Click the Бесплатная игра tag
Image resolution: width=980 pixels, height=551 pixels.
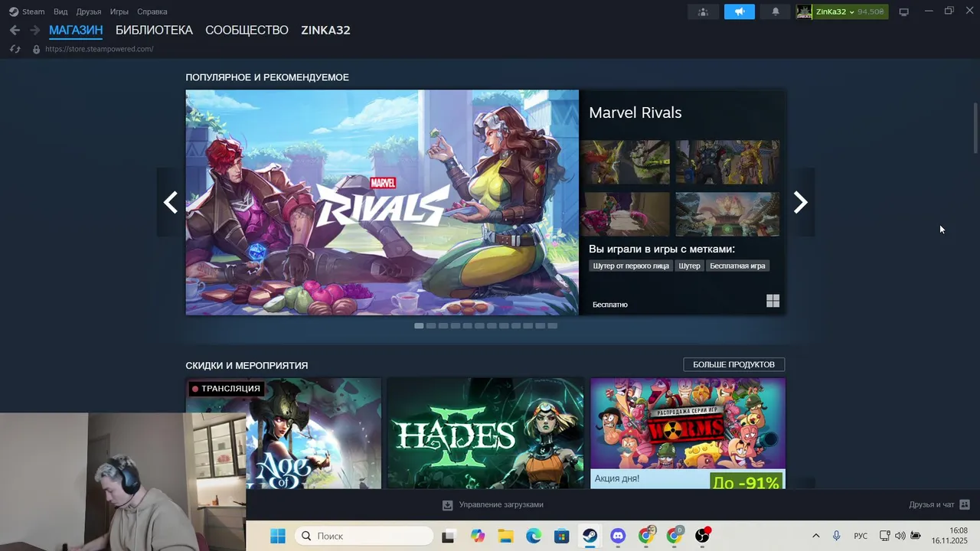pos(737,266)
